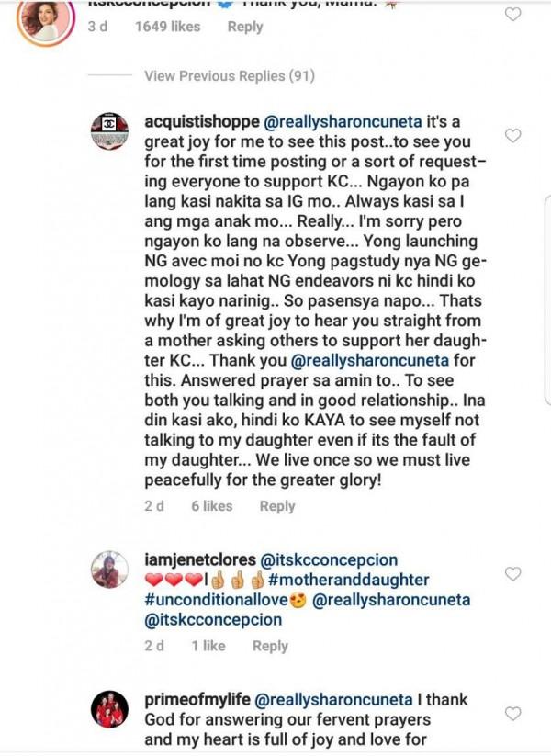This screenshot has height=756, width=551.
Task: Expand View Previous Replies (91)
Action: pos(230,75)
